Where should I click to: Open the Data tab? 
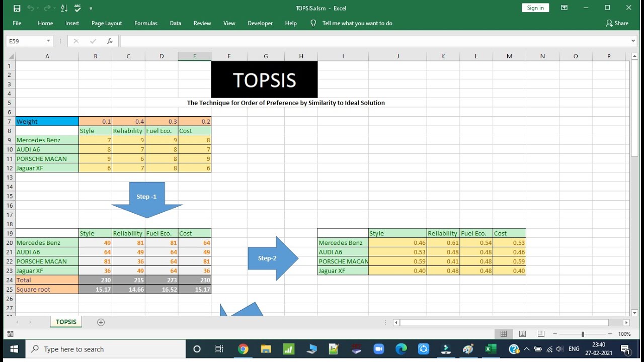pyautogui.click(x=176, y=23)
